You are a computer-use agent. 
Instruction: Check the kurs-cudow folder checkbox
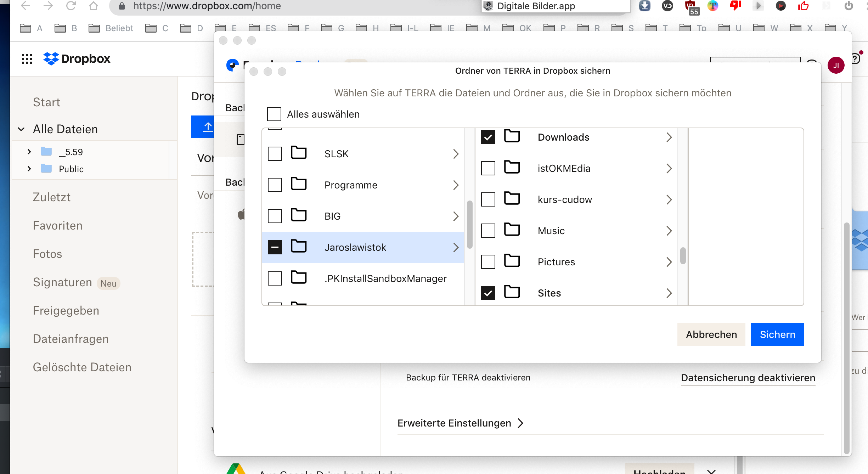pos(488,199)
